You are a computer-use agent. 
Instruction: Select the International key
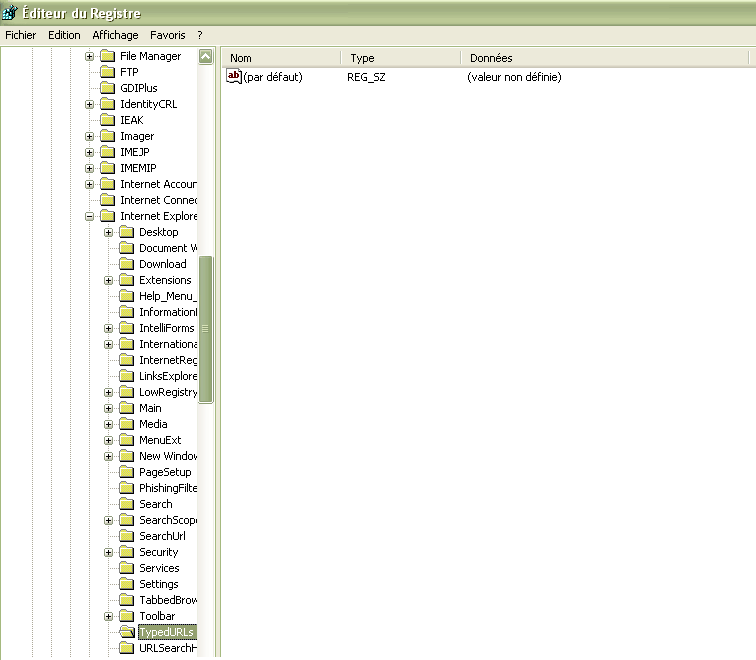tap(168, 344)
